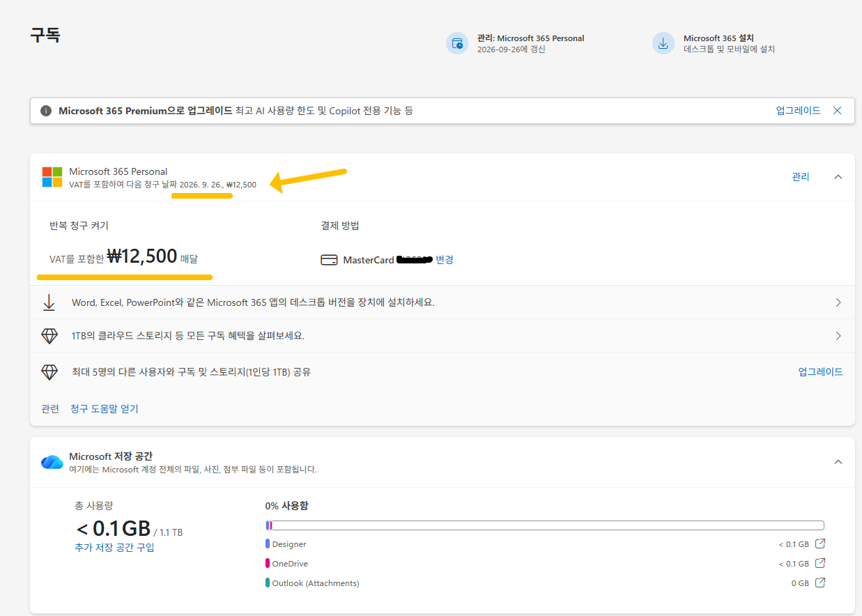This screenshot has height=616, width=862.
Task: Click the 총 사용량 label
Action: click(93, 506)
